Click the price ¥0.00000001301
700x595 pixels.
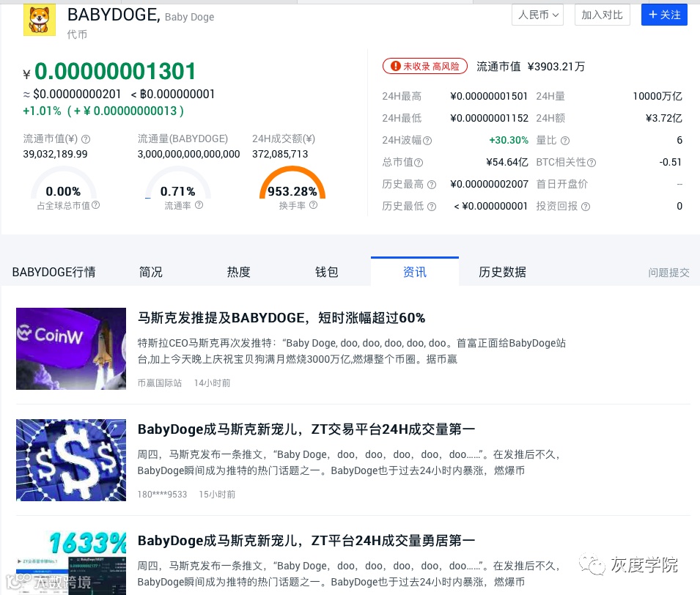(x=110, y=71)
